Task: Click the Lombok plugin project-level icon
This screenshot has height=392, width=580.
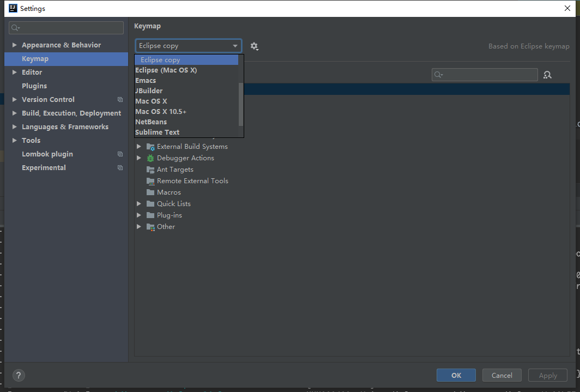Action: (120, 154)
